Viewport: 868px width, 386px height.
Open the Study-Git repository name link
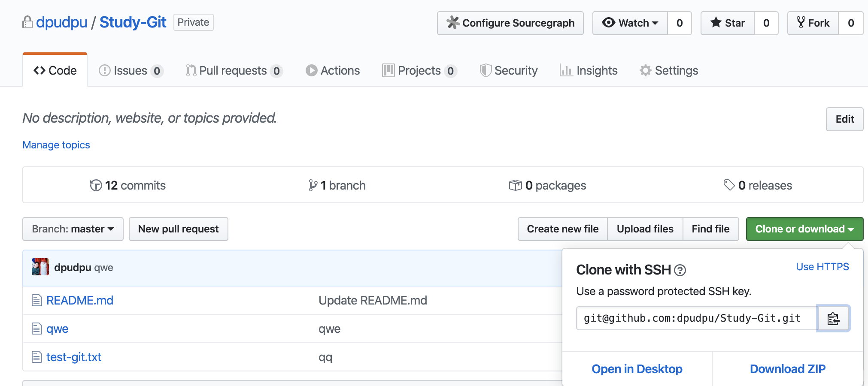click(133, 22)
